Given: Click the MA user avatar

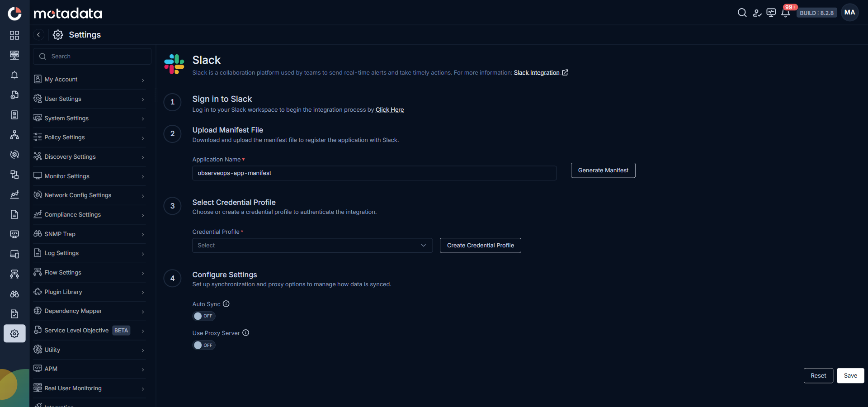Looking at the screenshot, I should click(x=850, y=13).
